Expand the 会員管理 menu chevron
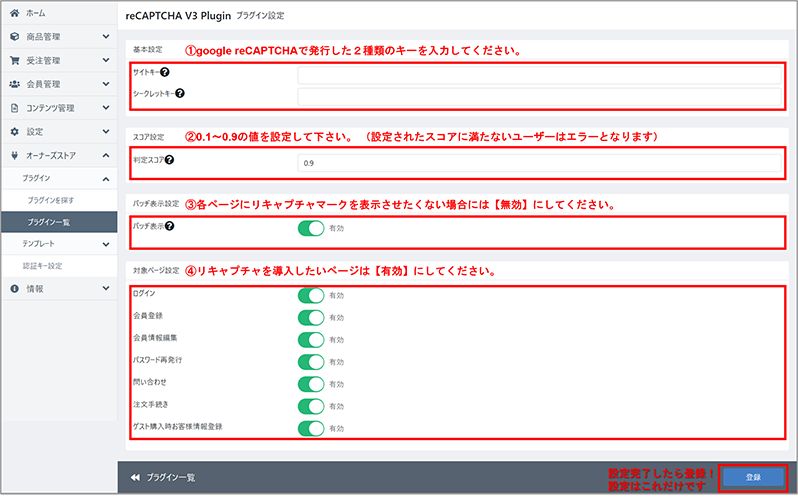798x500 pixels. pyautogui.click(x=106, y=84)
